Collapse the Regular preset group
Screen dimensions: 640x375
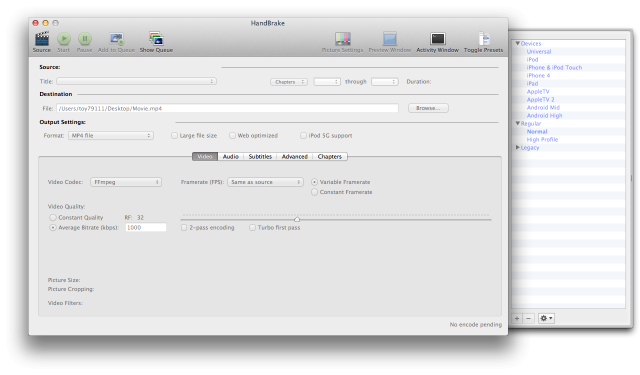click(518, 123)
